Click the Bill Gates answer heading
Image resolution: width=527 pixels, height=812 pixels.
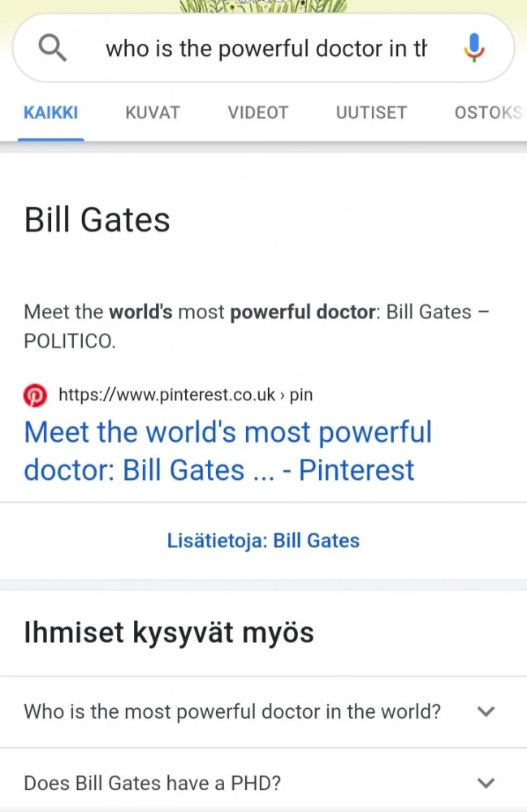97,220
